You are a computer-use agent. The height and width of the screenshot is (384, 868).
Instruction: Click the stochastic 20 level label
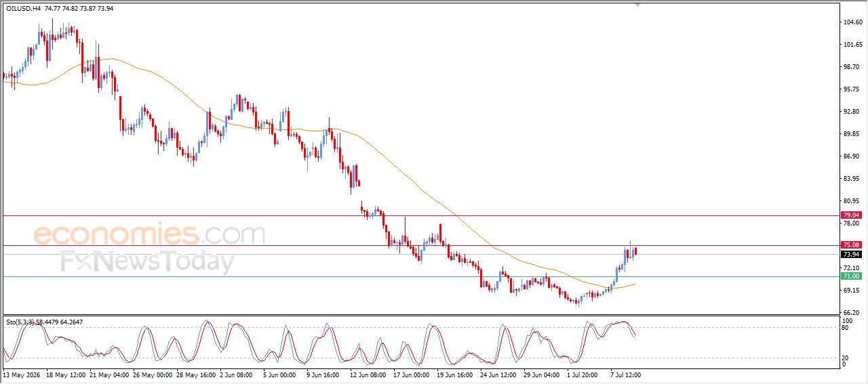[x=846, y=358]
